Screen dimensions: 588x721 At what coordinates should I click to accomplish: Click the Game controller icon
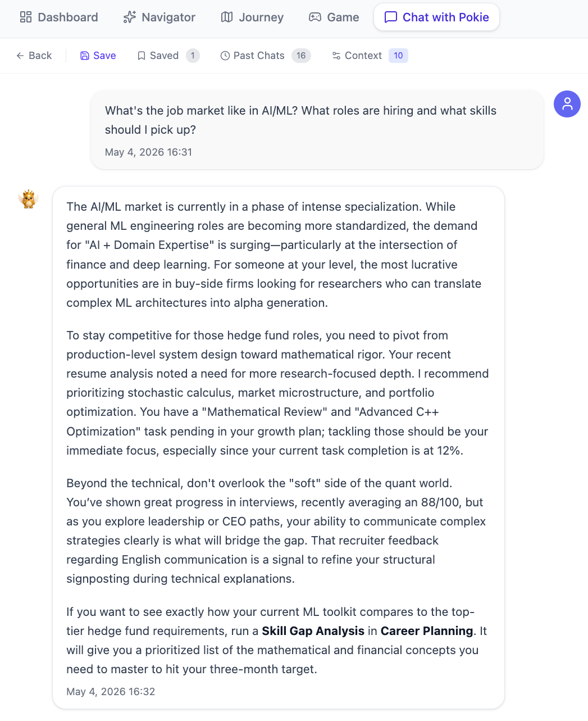click(x=315, y=17)
